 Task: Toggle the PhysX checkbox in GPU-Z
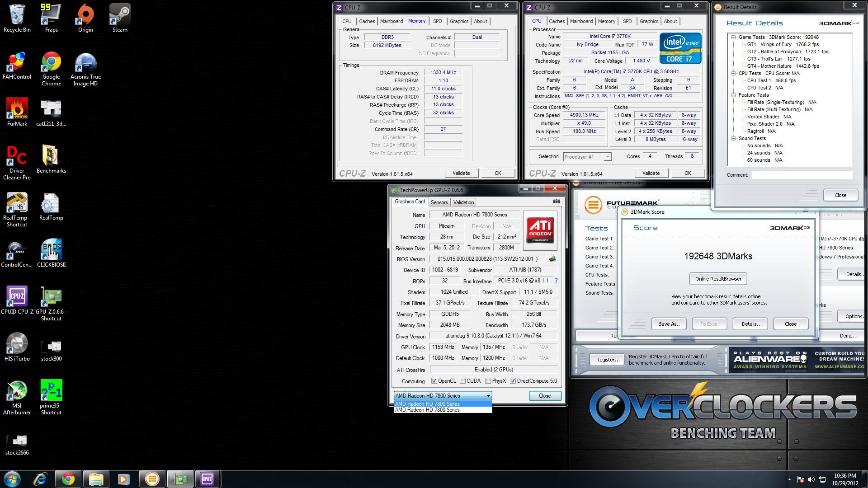click(488, 381)
